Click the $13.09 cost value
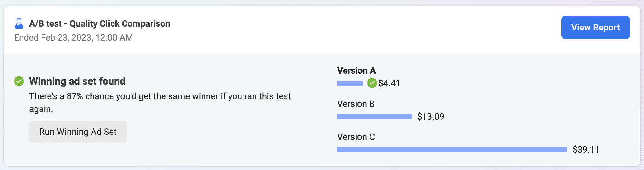 [431, 116]
